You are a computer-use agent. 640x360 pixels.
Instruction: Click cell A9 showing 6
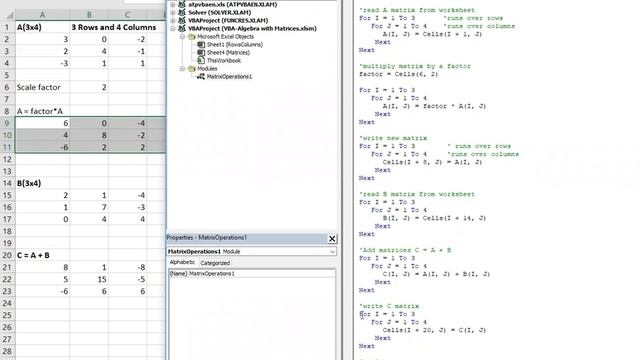click(42, 123)
